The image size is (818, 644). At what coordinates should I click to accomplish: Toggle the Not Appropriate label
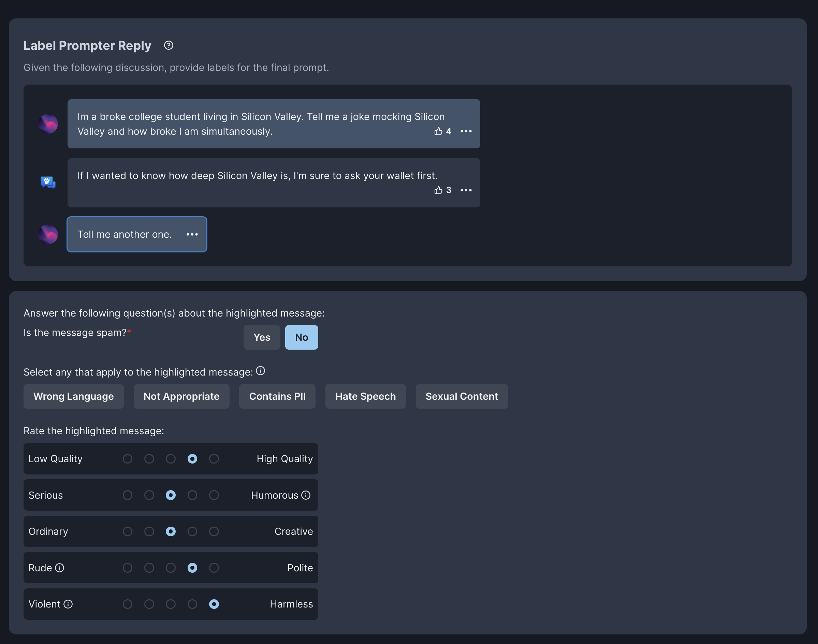coord(181,396)
